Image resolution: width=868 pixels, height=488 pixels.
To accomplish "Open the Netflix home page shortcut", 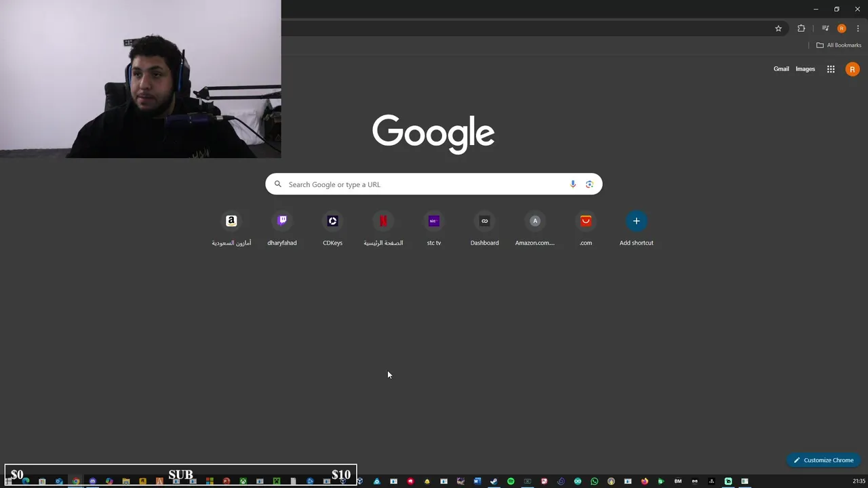I will click(383, 230).
